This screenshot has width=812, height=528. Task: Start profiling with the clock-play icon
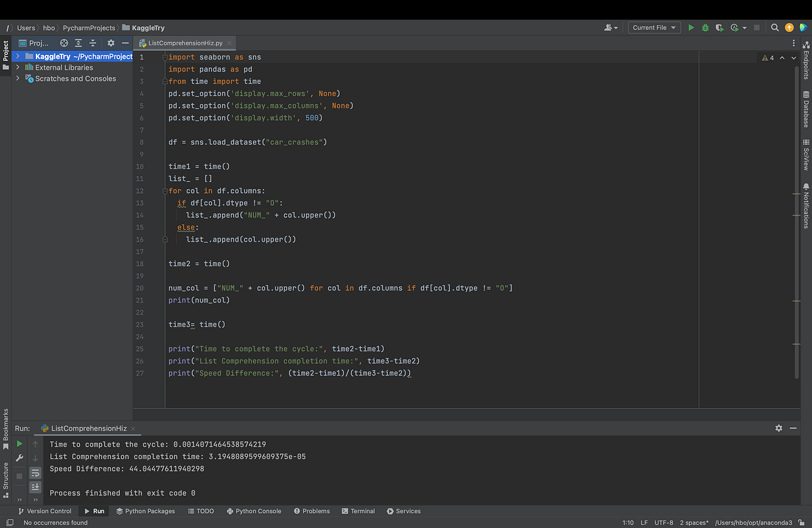click(734, 28)
